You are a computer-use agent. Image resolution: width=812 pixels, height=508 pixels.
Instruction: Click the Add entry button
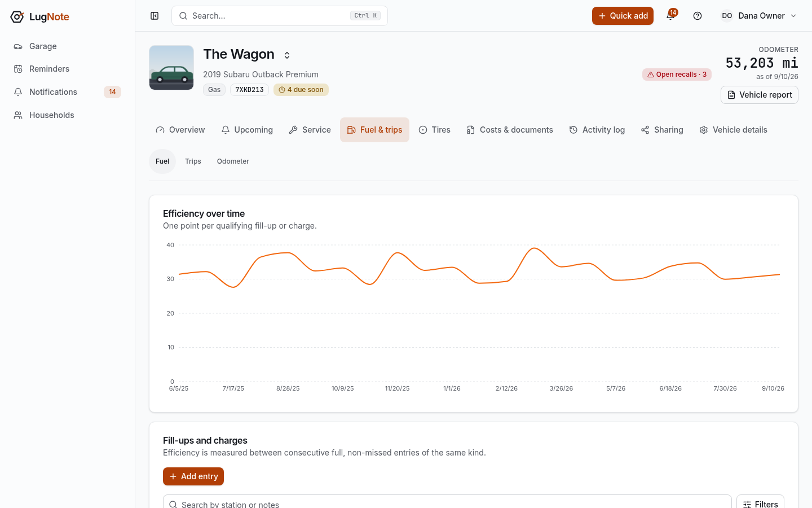tap(193, 476)
